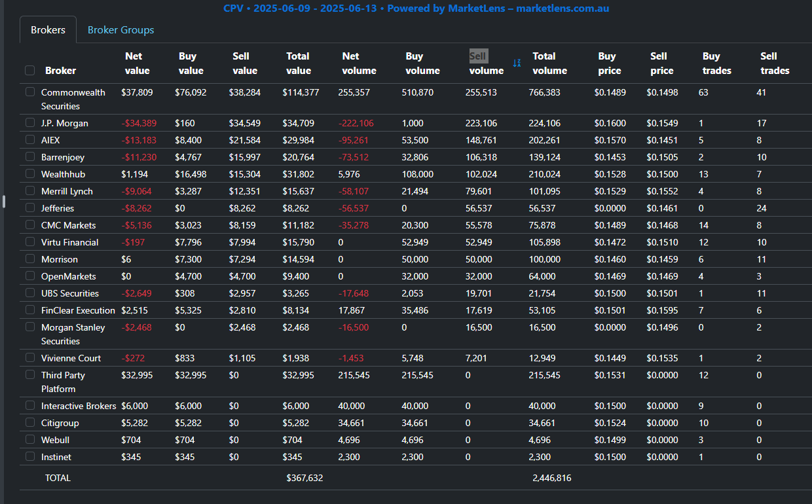Click the Sell volume column header
Screen dimensions: 812x504
tap(487, 63)
